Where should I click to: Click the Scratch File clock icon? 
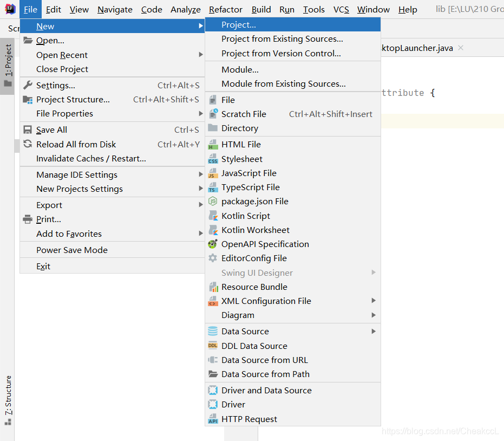[x=213, y=114]
